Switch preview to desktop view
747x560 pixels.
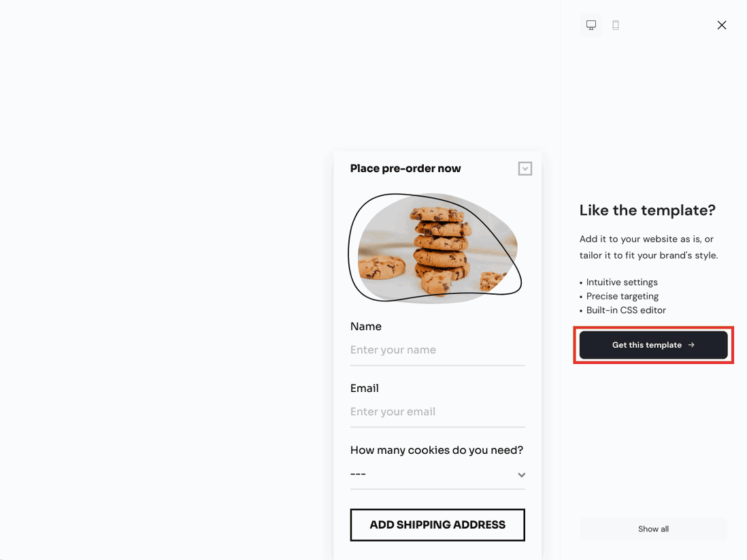(x=591, y=24)
